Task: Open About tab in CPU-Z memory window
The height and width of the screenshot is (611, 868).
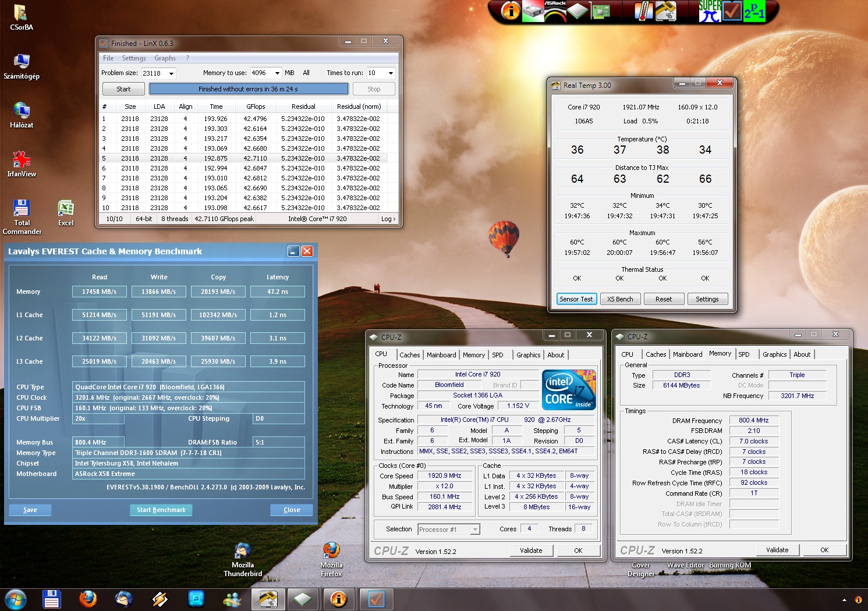Action: pyautogui.click(x=802, y=354)
